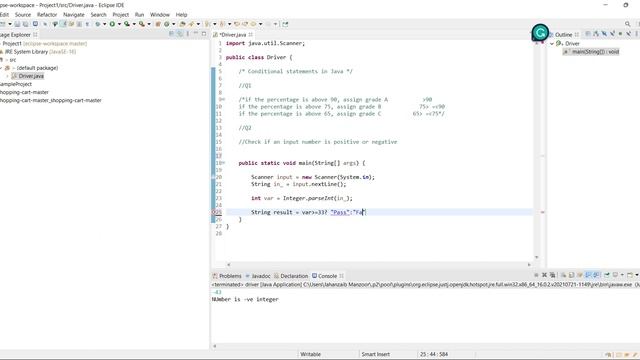Switch to the Console tab
This screenshot has width=640, height=360.
(327, 276)
